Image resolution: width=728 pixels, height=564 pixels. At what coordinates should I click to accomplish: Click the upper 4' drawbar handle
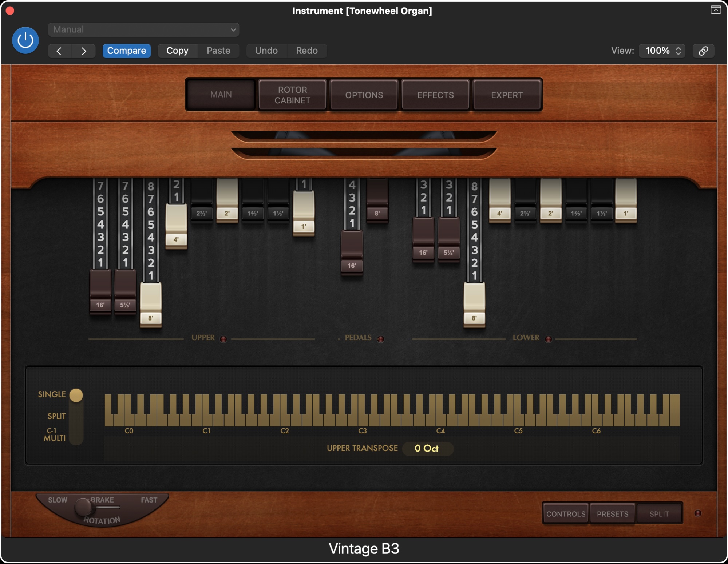point(176,226)
